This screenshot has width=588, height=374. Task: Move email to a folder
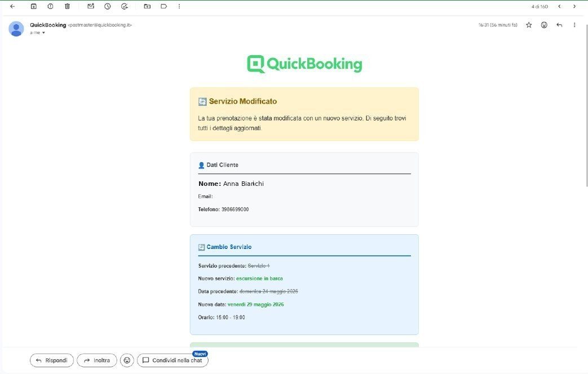pyautogui.click(x=147, y=6)
